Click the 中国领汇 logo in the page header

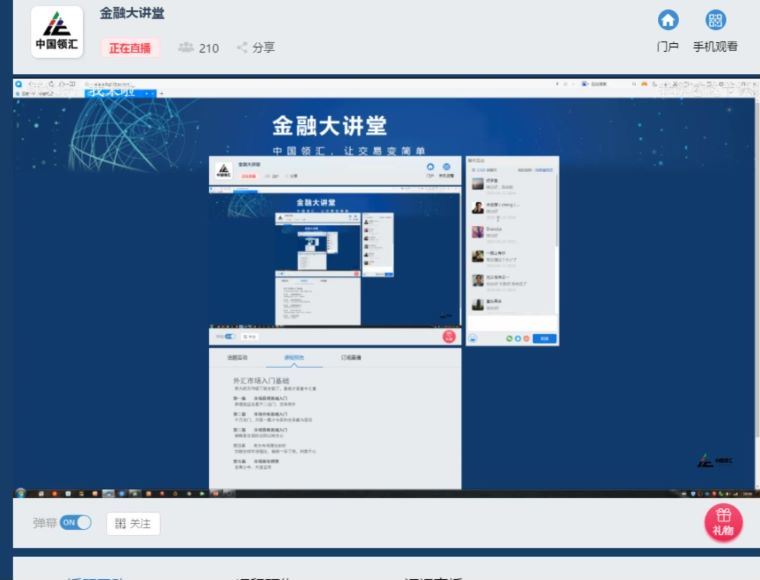(x=57, y=32)
